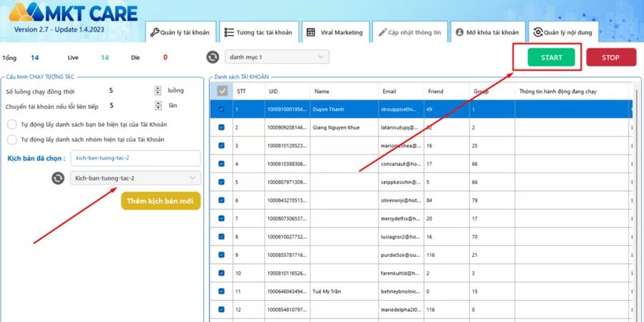Click email olivevwryi@hot... in row 6
644x322 pixels.
pyautogui.click(x=401, y=200)
